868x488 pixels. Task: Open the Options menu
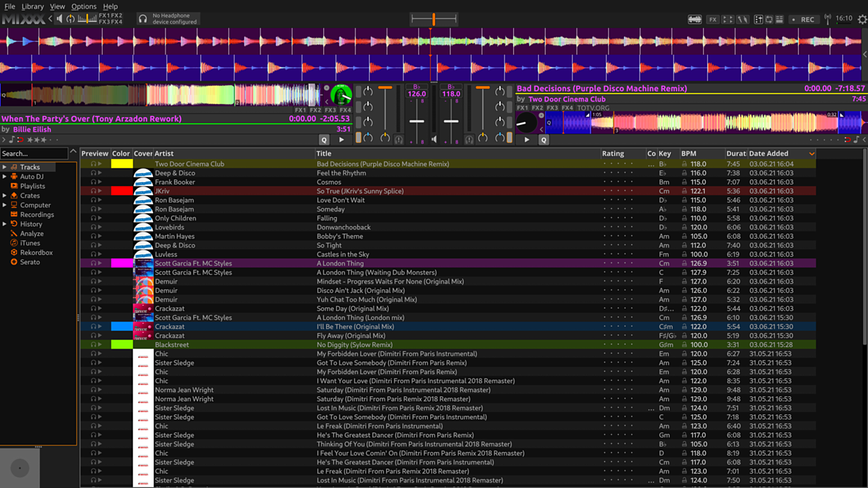[x=84, y=6]
